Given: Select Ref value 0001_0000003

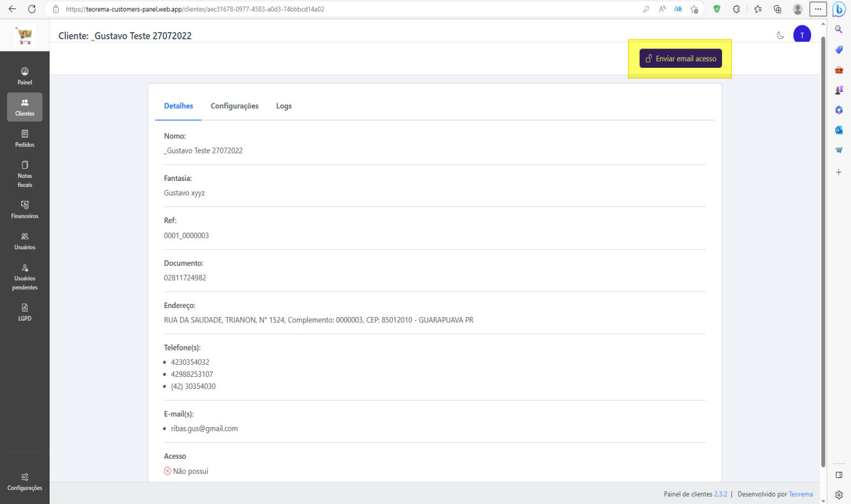Looking at the screenshot, I should coord(186,235).
